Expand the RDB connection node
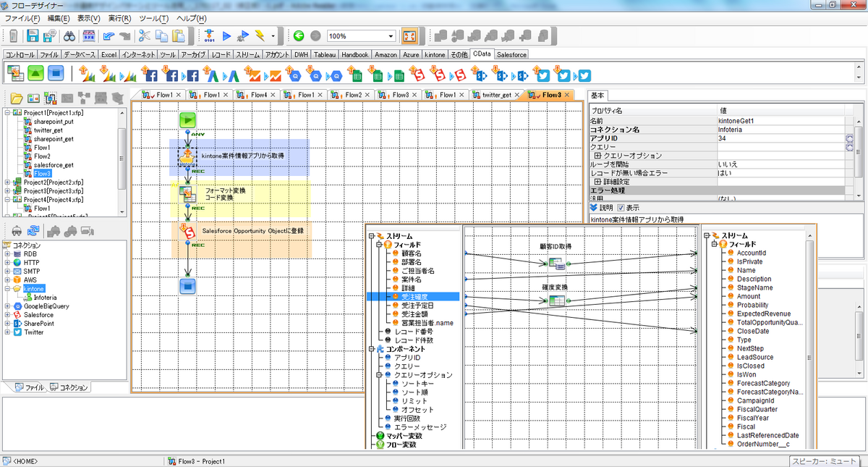This screenshot has width=868, height=467. click(7, 254)
